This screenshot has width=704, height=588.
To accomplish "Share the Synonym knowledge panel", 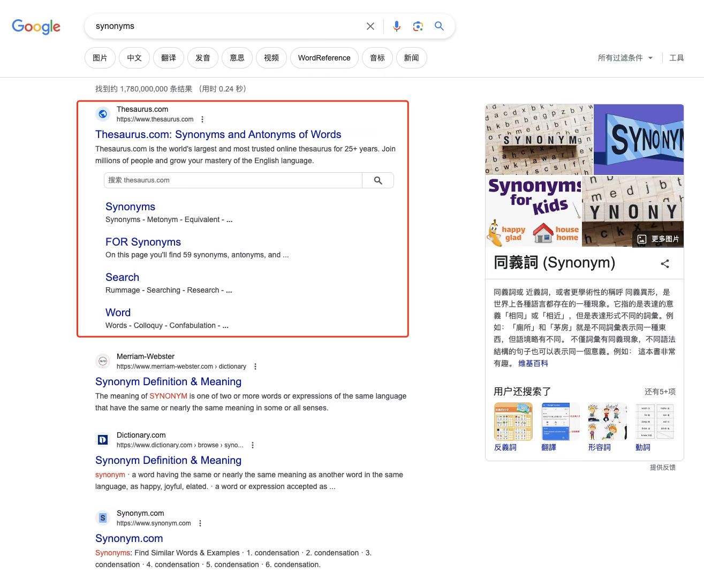I will tap(665, 263).
